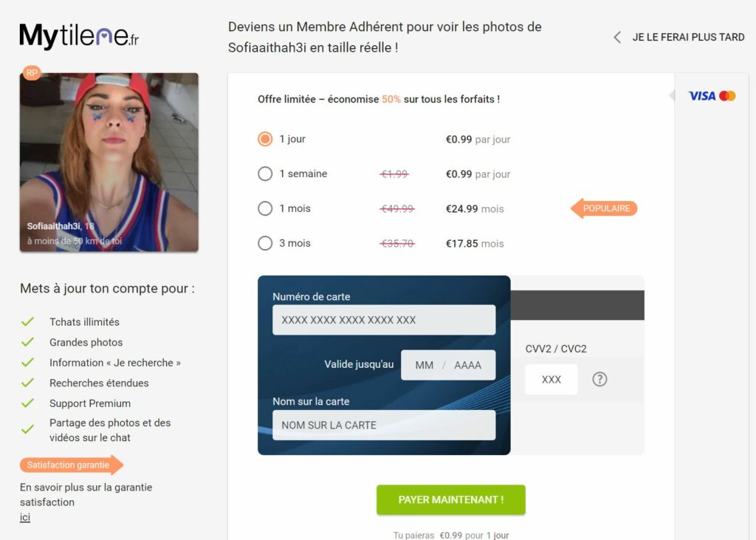This screenshot has height=540, width=756.
Task: Focus the AAAA expiry year field
Action: coord(467,366)
